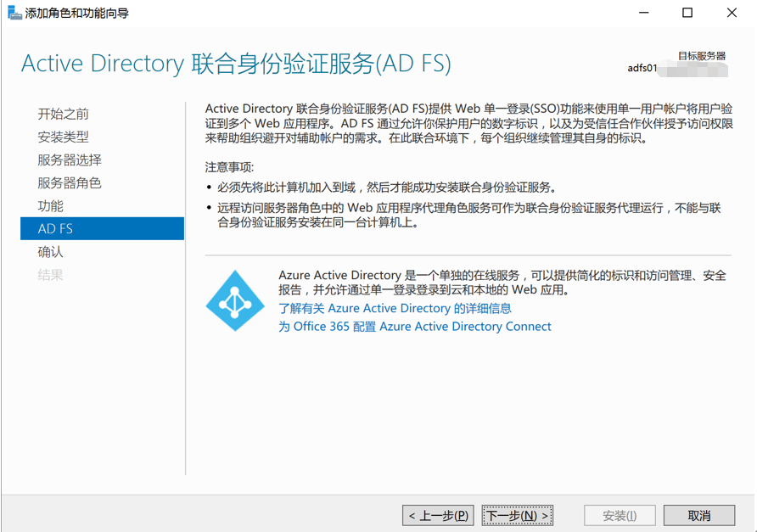Maximize the wizard window
Viewport: 757px width, 532px height.
687,13
